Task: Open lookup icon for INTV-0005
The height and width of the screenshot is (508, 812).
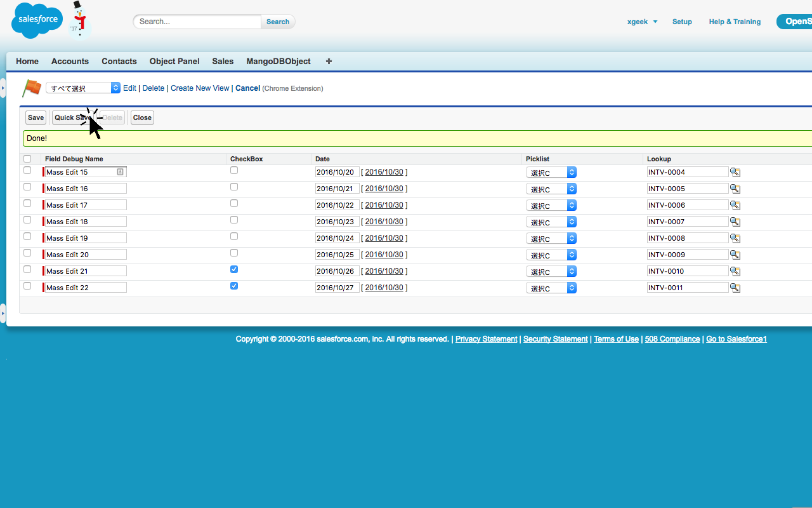Action: [735, 189]
